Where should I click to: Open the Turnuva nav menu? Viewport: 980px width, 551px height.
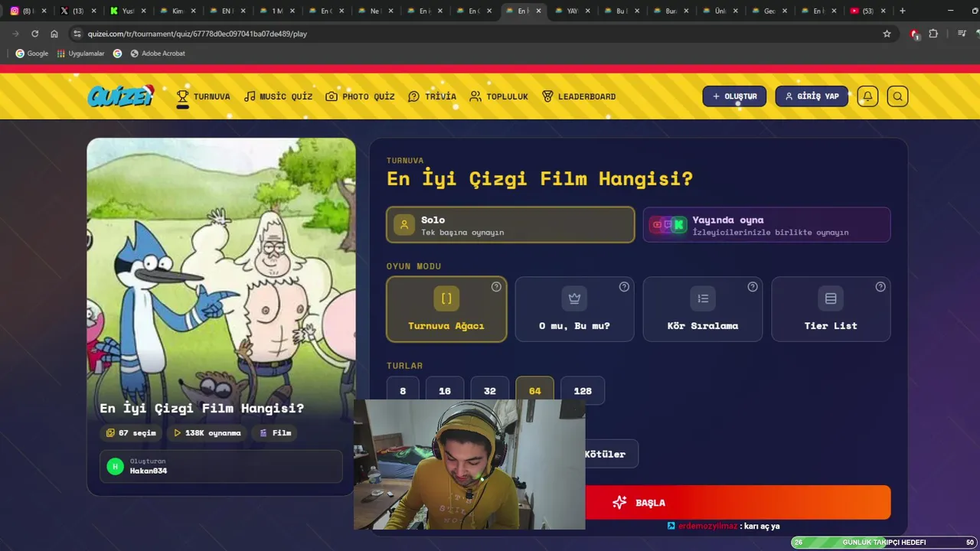point(203,96)
